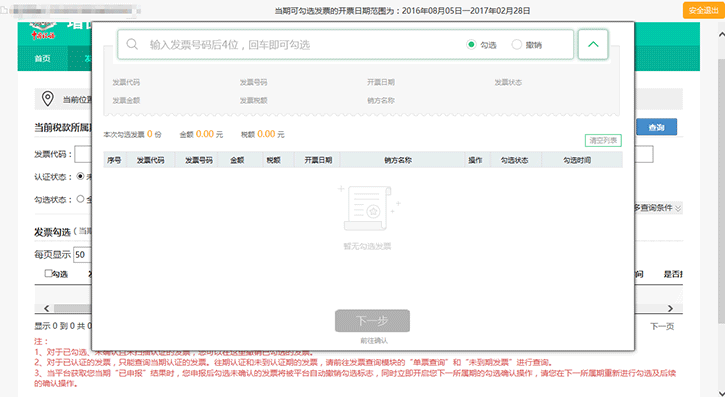The image size is (725, 397).
Task: Click the 发票代码 column header in dialog table
Action: (150, 160)
